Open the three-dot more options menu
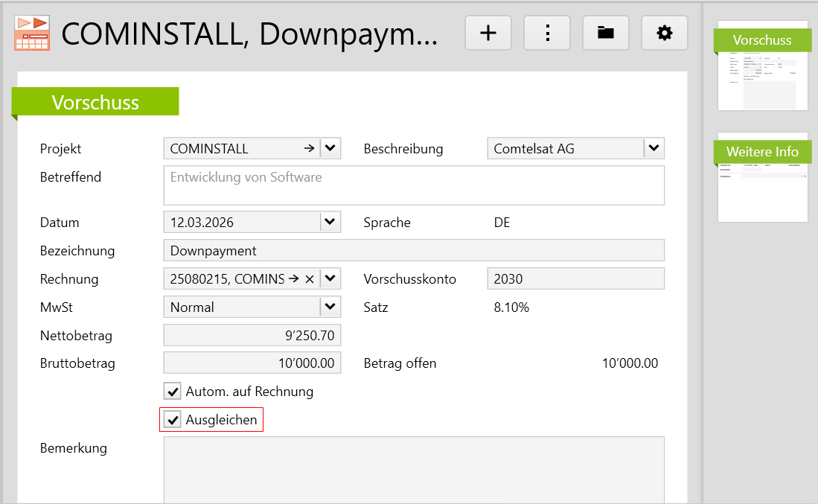Viewport: 818px width, 504px height. (547, 33)
